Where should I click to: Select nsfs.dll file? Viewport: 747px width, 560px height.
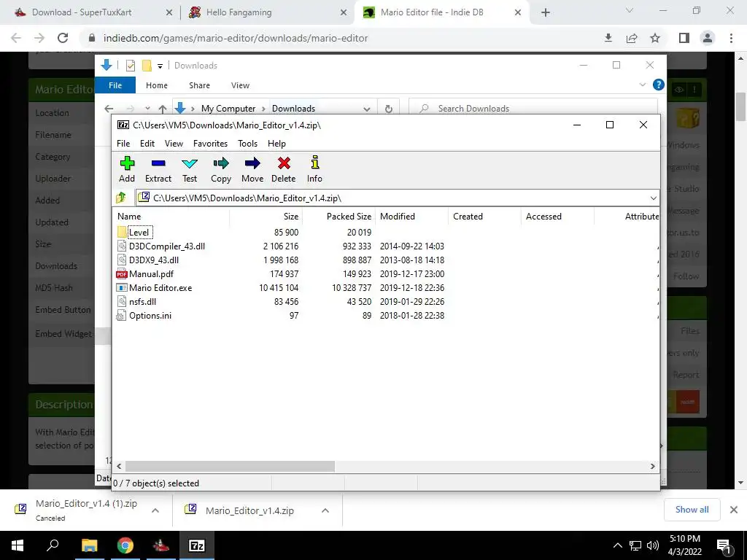pyautogui.click(x=142, y=301)
